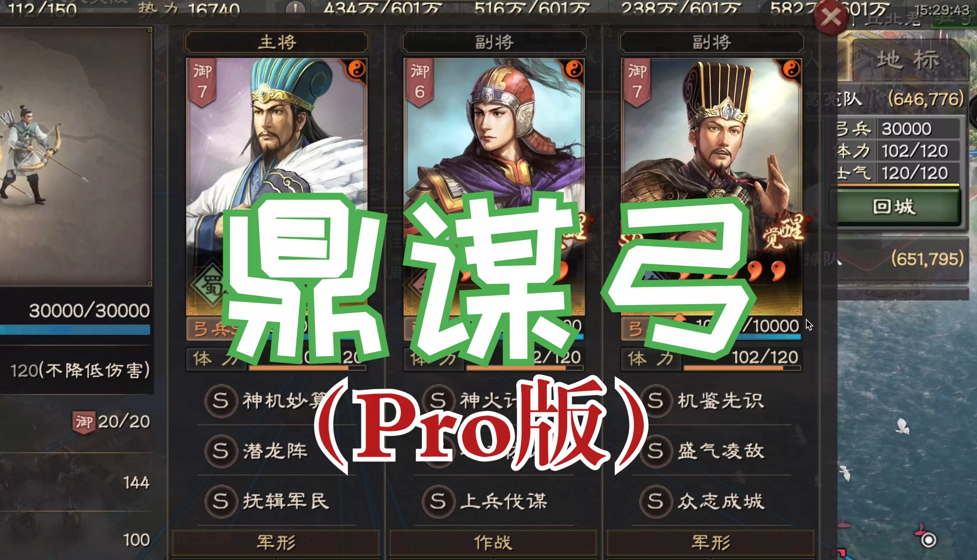Open the 军形 button under main general
Screen dimensions: 977x560
point(276,543)
